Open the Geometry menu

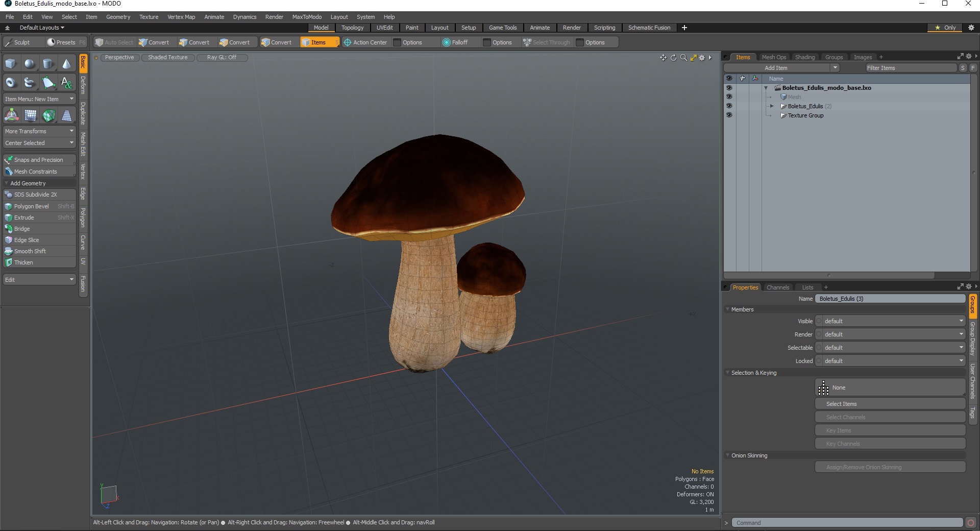click(x=118, y=17)
